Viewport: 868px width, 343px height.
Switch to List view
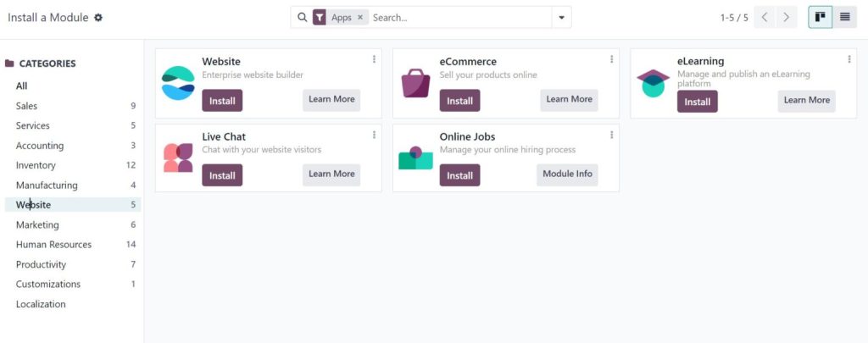tap(844, 17)
